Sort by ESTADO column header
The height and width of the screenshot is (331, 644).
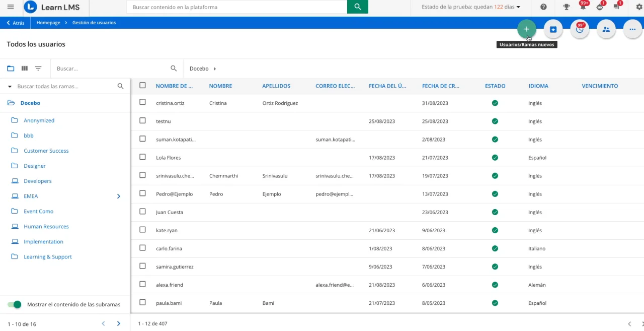click(x=495, y=86)
